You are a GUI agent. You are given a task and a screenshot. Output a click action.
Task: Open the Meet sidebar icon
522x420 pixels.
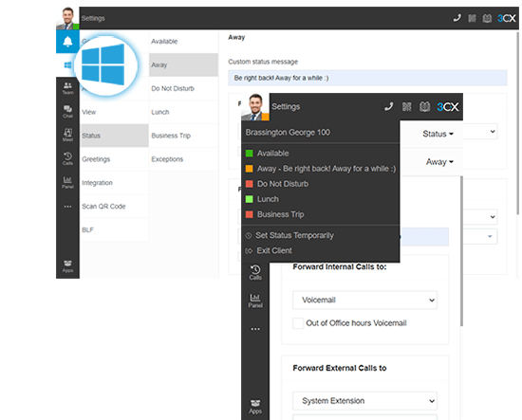point(67,135)
